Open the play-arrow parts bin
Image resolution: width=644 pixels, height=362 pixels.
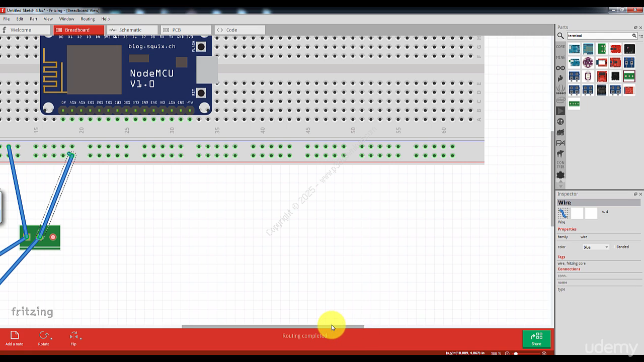[560, 111]
